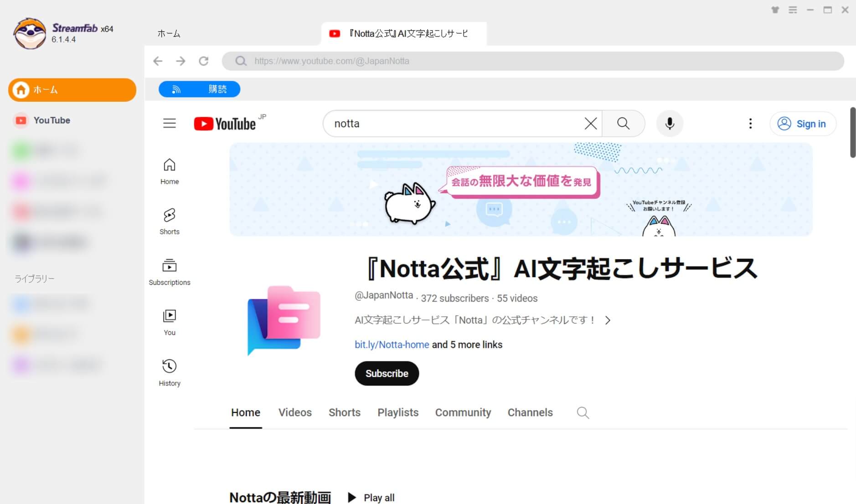Clear the search query with X

point(591,123)
